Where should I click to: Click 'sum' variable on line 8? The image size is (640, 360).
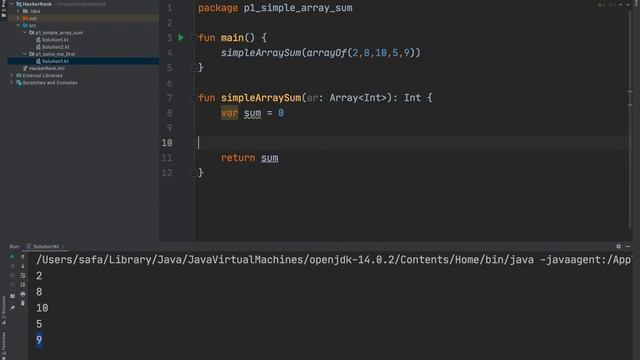coord(252,113)
